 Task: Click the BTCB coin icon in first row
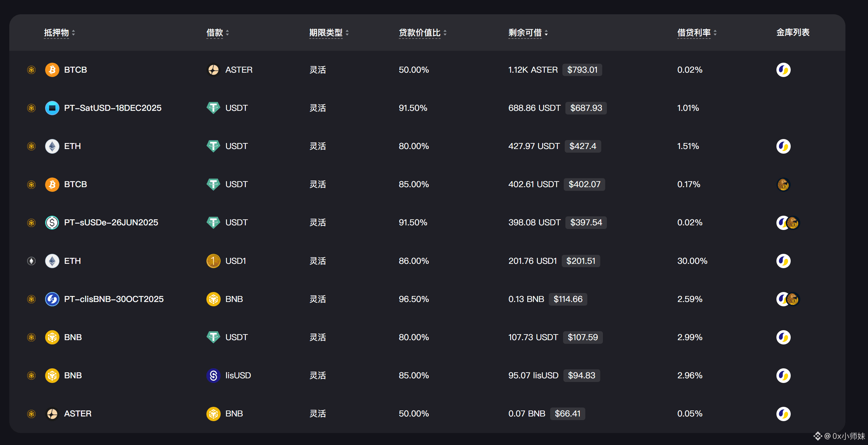(x=52, y=70)
